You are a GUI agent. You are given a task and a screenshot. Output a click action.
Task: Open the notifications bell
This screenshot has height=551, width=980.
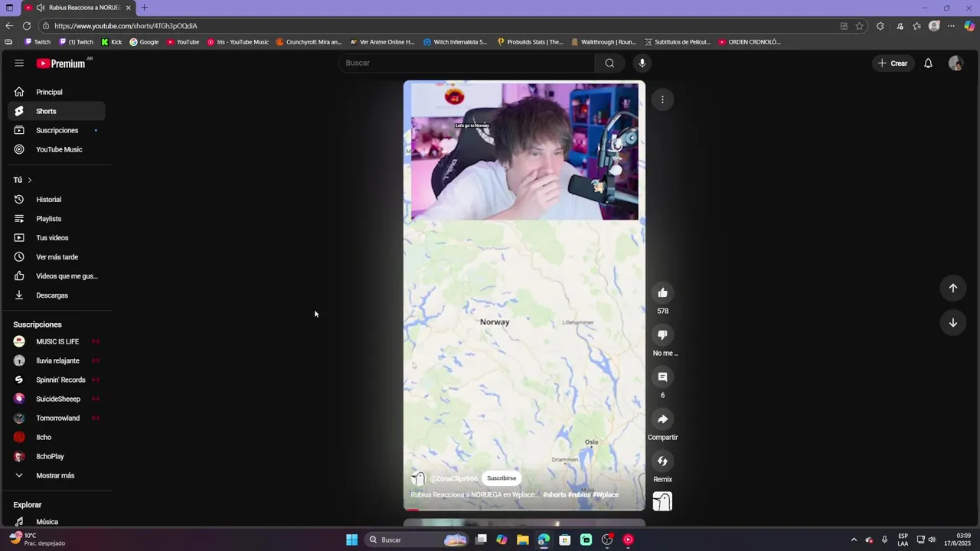tap(928, 63)
